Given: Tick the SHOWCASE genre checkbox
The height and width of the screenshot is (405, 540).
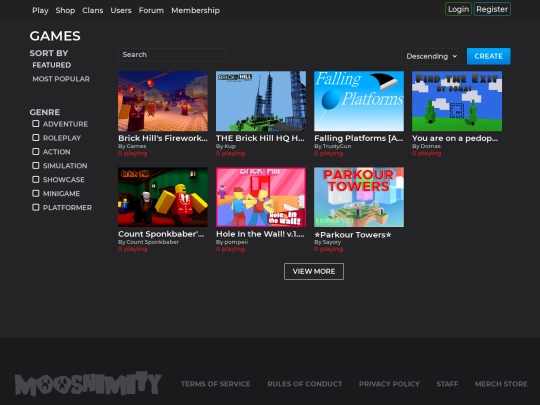Looking at the screenshot, I should click(x=35, y=179).
